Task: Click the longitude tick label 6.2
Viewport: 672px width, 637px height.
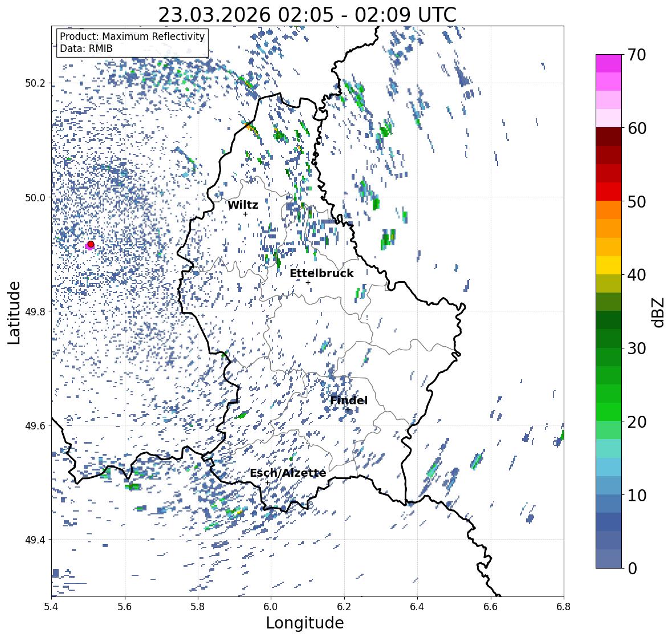Action: [344, 607]
